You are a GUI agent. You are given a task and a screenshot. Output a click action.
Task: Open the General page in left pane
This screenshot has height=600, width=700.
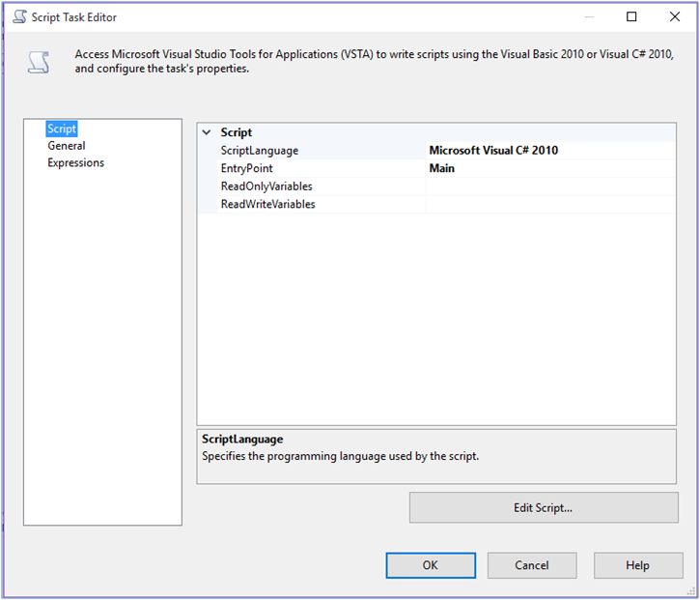click(67, 146)
